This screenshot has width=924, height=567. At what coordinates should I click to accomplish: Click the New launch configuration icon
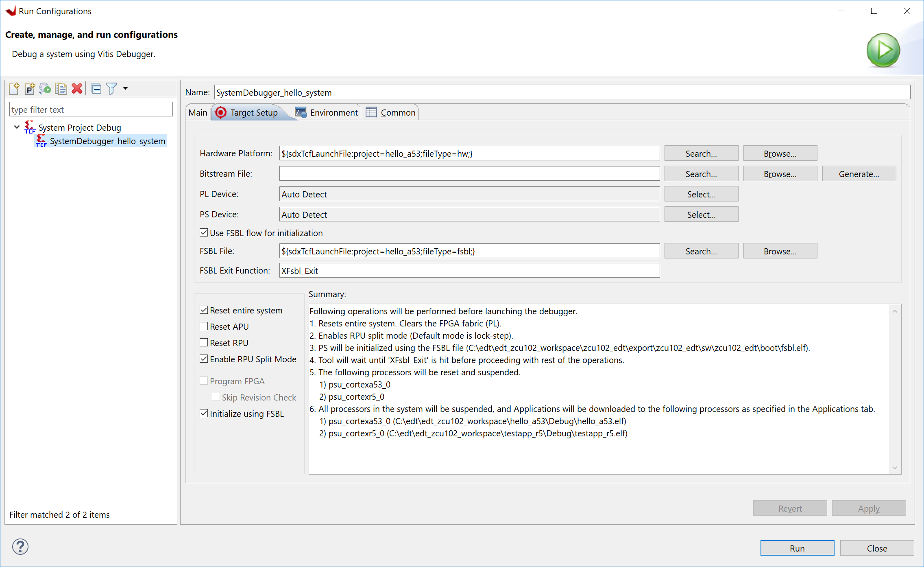(14, 88)
